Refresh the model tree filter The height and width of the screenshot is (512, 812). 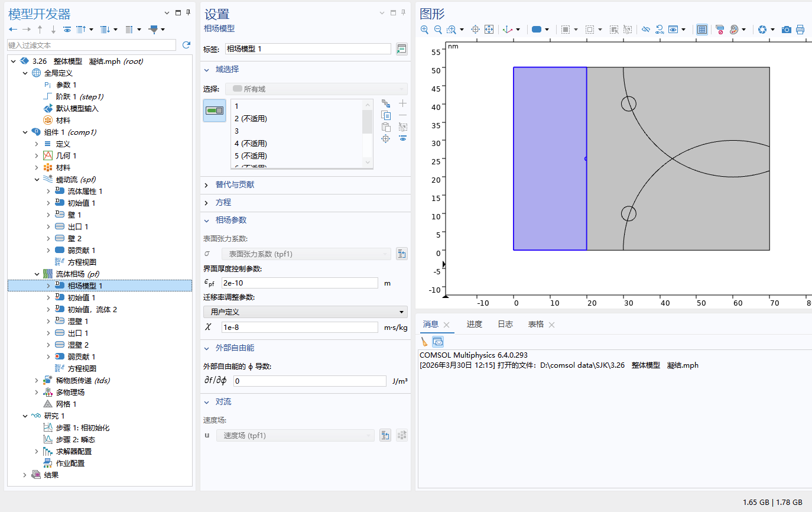(x=186, y=45)
